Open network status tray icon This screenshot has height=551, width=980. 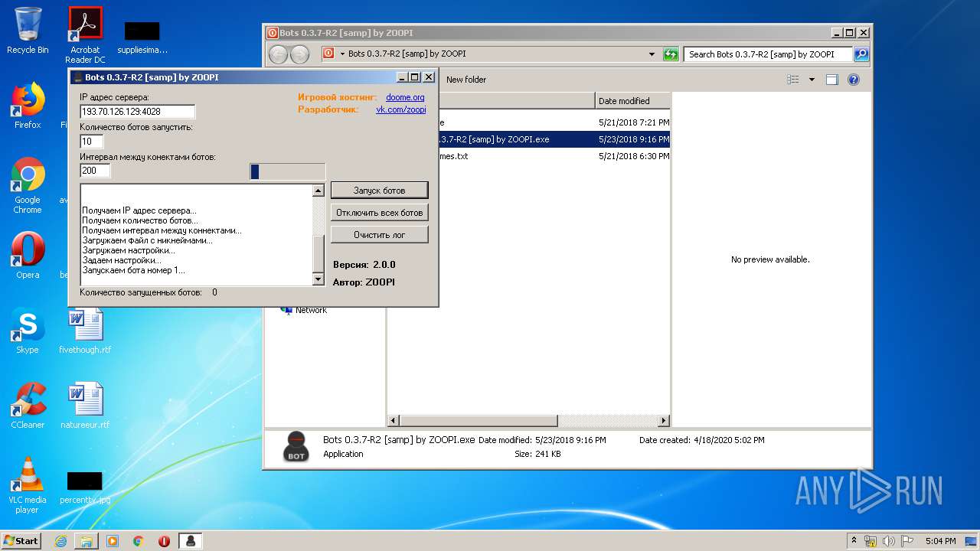[x=871, y=541]
